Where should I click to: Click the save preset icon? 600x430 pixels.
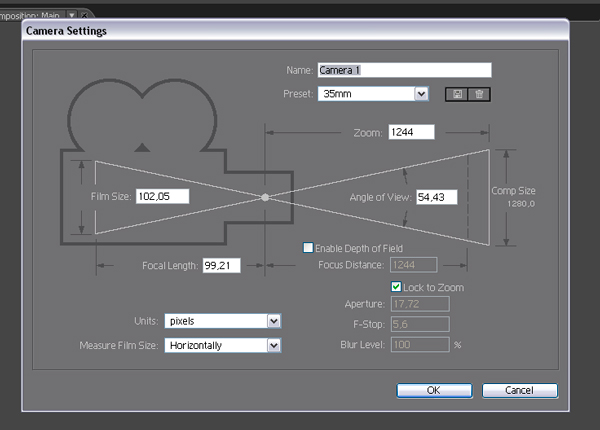(458, 94)
